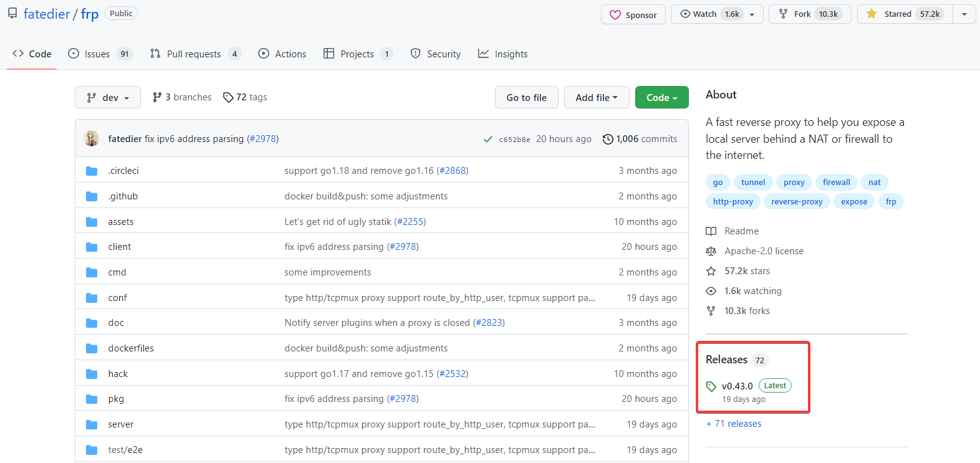The height and width of the screenshot is (463, 980).
Task: View the 57.2k stars link
Action: [738, 271]
